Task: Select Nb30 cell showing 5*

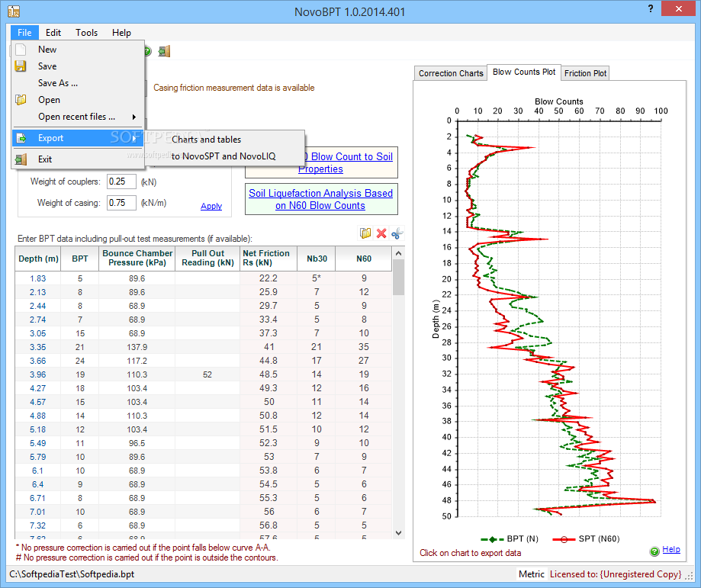Action: [317, 278]
